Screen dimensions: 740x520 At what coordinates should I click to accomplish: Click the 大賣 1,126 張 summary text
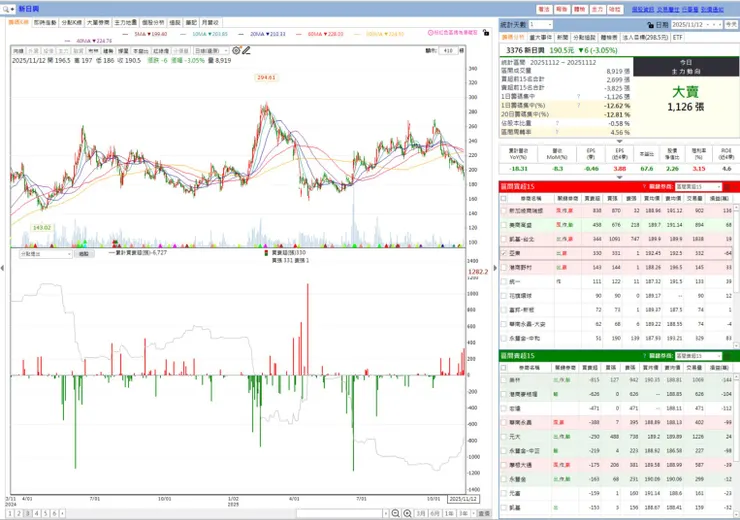coord(685,99)
